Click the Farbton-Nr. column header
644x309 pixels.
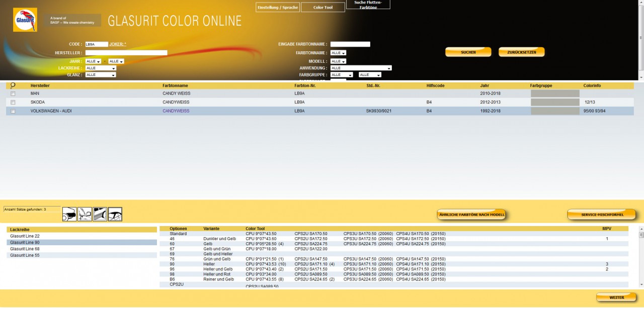[305, 86]
